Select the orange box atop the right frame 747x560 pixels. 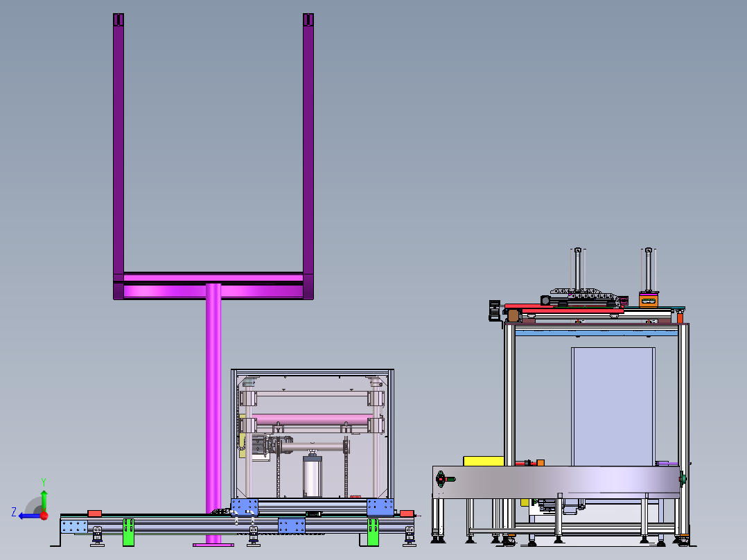649,300
